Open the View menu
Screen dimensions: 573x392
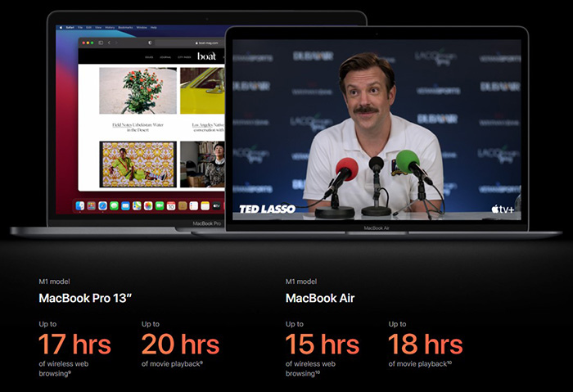click(98, 27)
